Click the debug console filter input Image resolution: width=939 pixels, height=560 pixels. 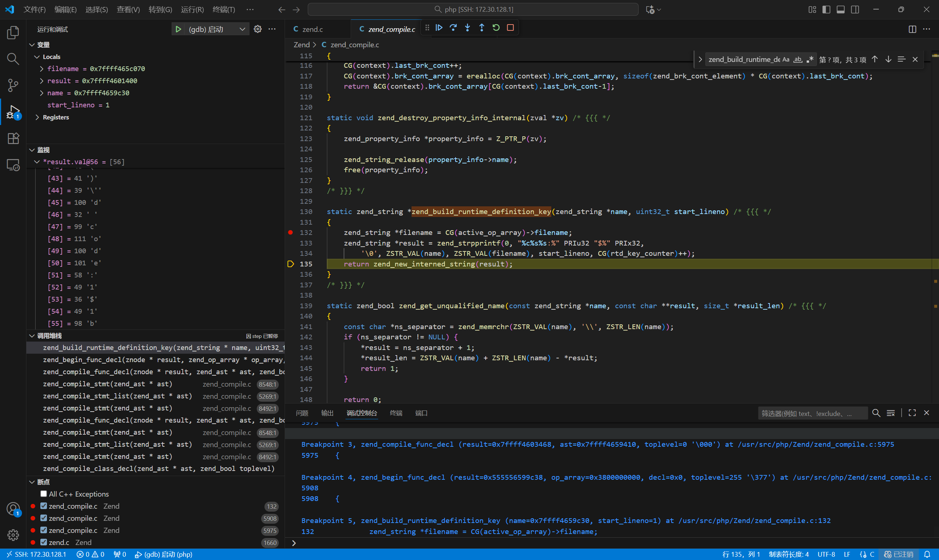tap(812, 413)
